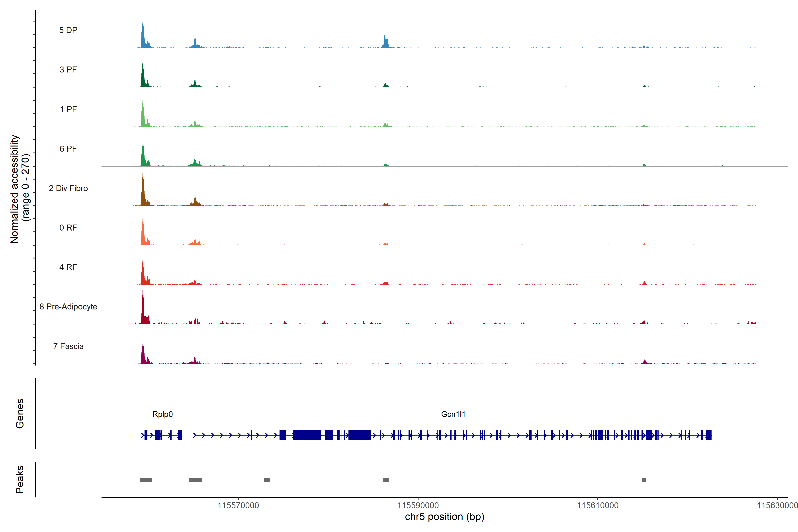Screen dimensions: 798x532
Task: Click the 5 DP track label
Action: (68, 30)
